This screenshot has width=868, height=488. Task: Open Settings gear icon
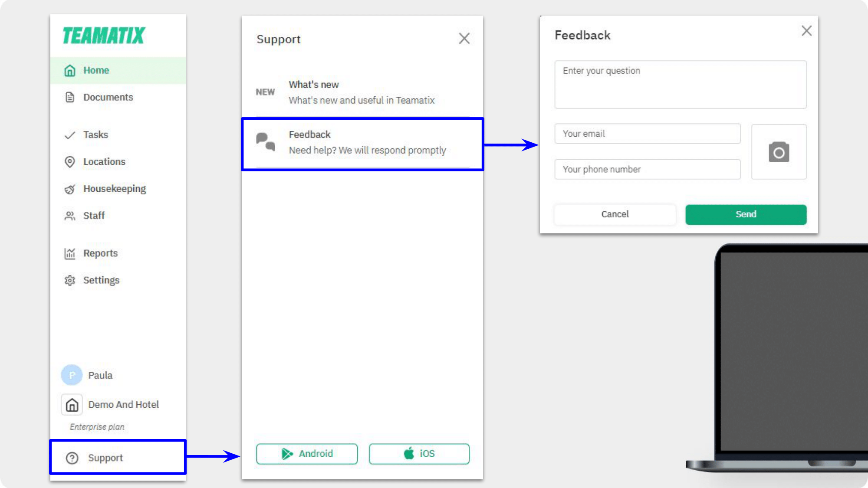(x=71, y=280)
